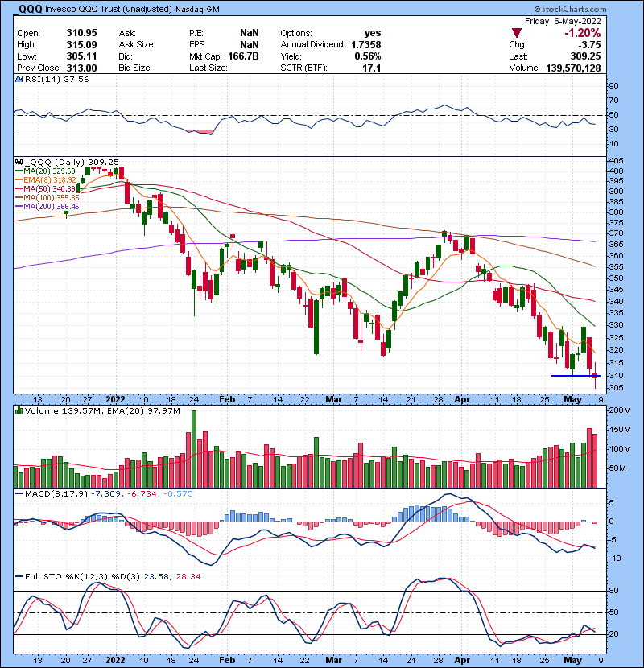Click the P/E value NaN
Viewport: 644px width, 668px height.
click(x=250, y=33)
